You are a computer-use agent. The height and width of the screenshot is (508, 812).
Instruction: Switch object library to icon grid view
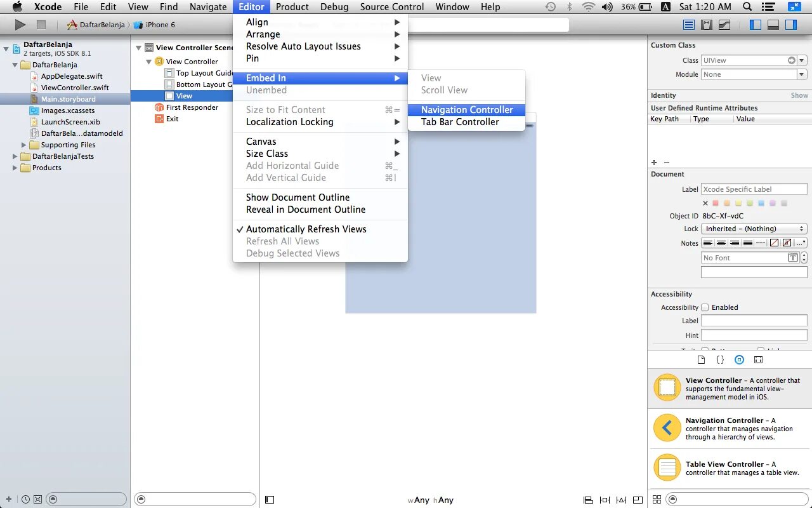[x=657, y=500]
